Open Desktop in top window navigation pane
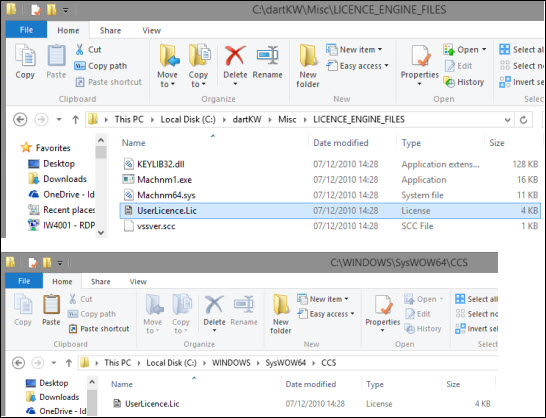Screen dimensions: 546x418 tap(59, 163)
